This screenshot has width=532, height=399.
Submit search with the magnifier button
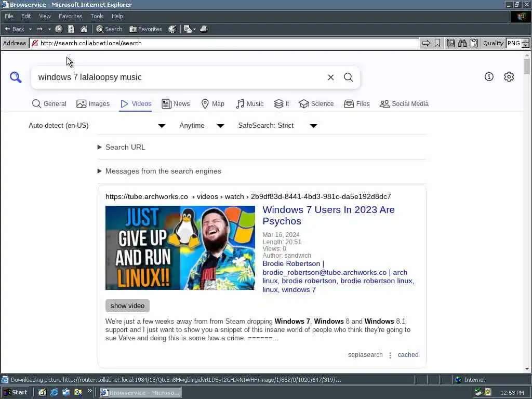click(x=349, y=77)
